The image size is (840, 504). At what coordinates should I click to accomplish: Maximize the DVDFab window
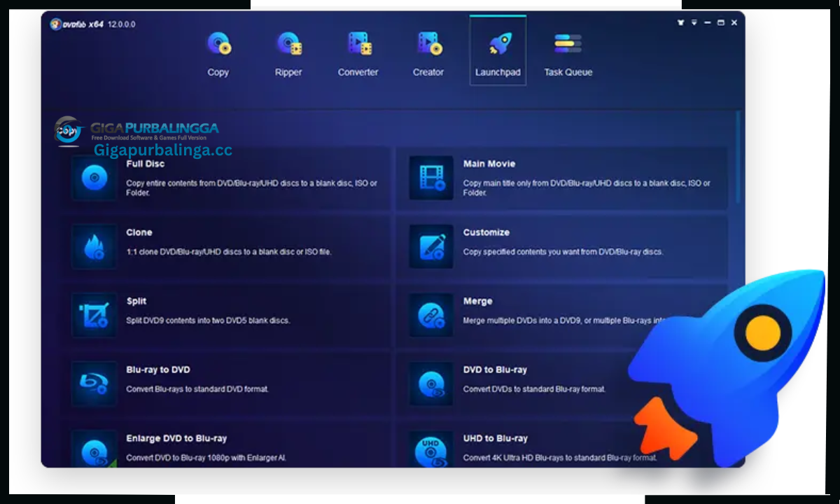[721, 22]
